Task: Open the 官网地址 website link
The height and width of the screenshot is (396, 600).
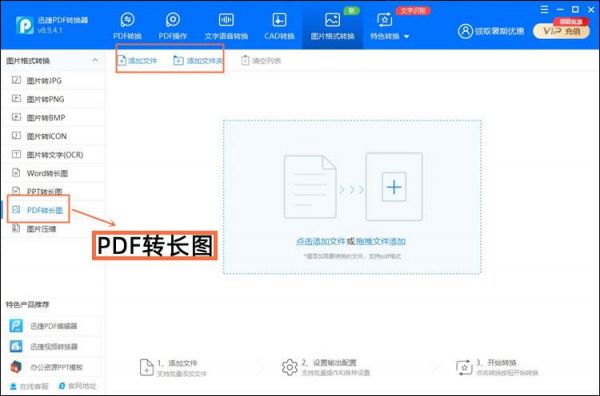Action: [77, 386]
